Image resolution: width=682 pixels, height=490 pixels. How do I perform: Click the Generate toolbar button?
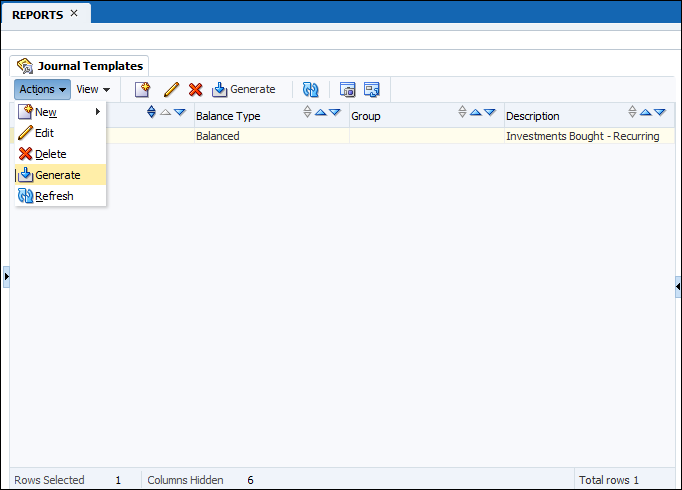[244, 90]
